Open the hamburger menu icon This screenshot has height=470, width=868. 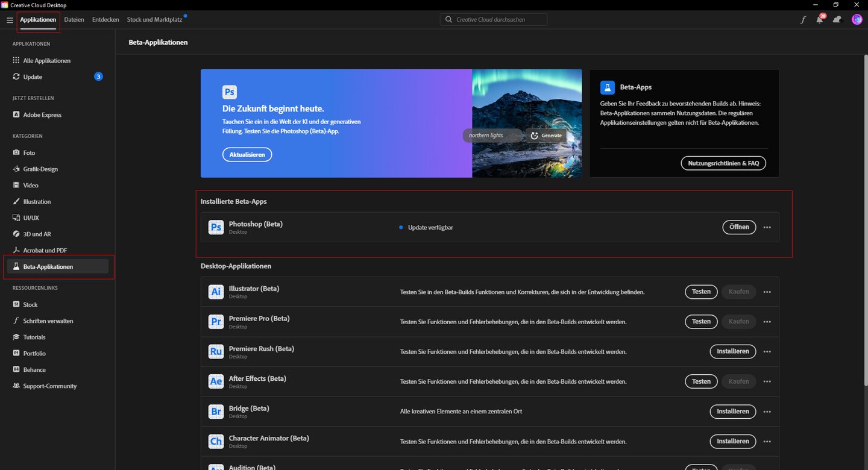pyautogui.click(x=10, y=20)
